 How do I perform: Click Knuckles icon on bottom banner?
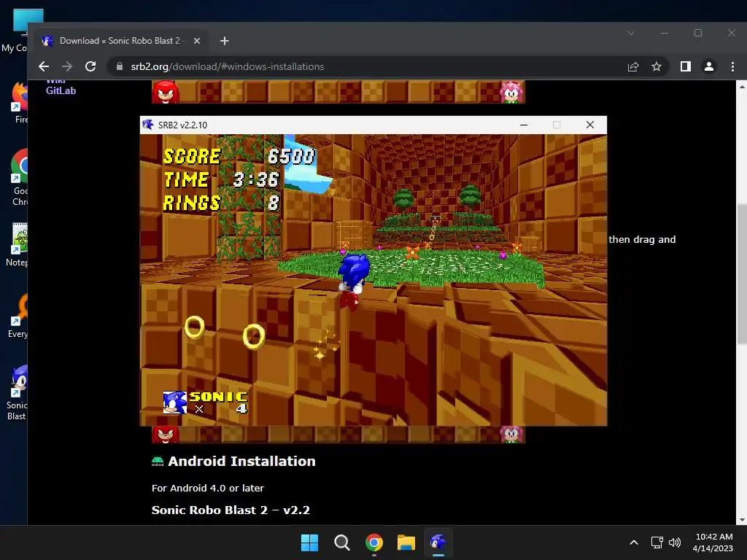(x=166, y=435)
